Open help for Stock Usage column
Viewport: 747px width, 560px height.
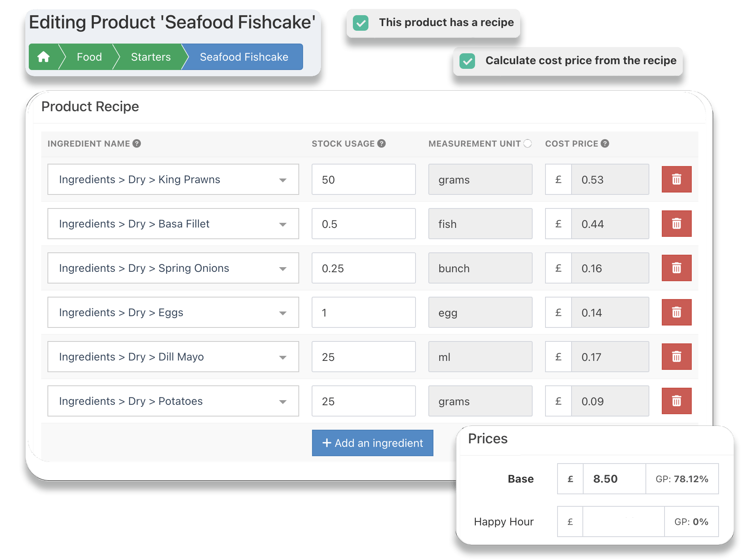[381, 143]
